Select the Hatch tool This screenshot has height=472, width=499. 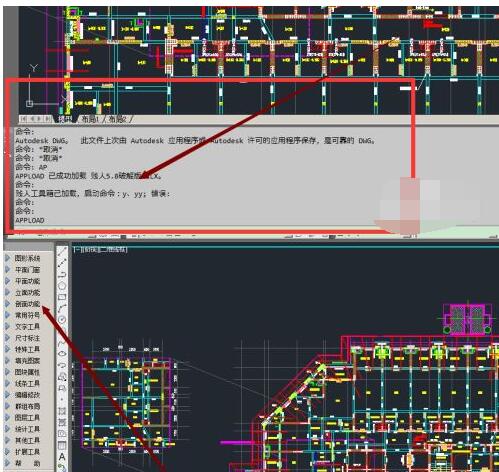[x=62, y=410]
